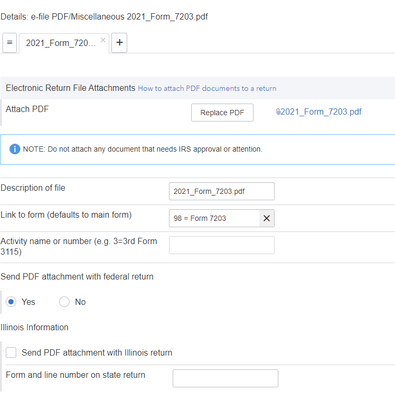
Task: Select No for federal return attachment
Action: click(x=64, y=302)
